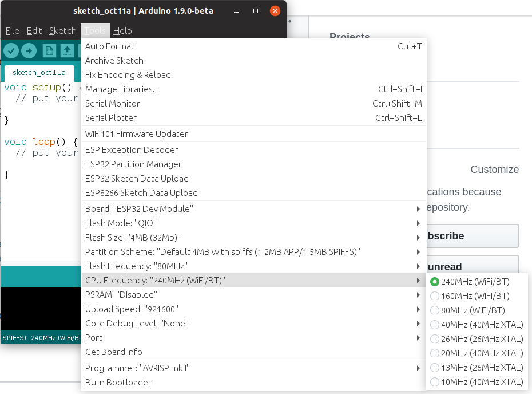Image resolution: width=532 pixels, height=394 pixels.
Task: Select 80MHz (WiFi/BT) CPU frequency
Action: [x=477, y=310]
